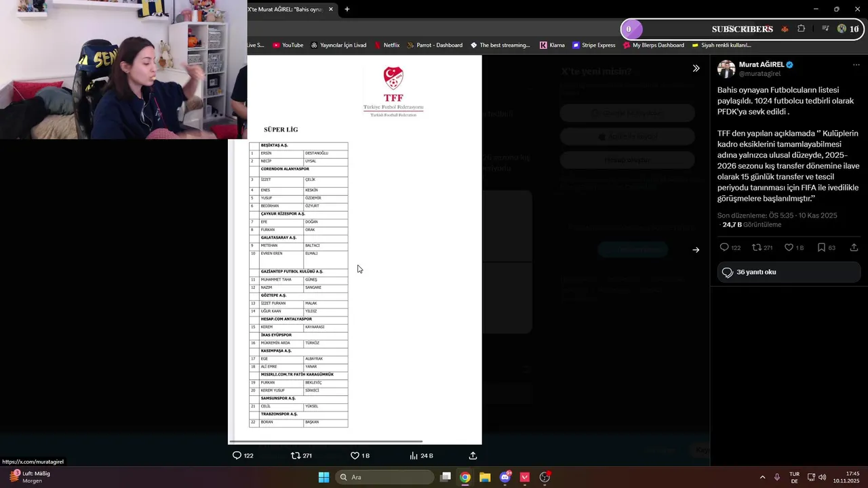
Task: Click the Son düzenleme timestamp link
Action: [777, 216]
